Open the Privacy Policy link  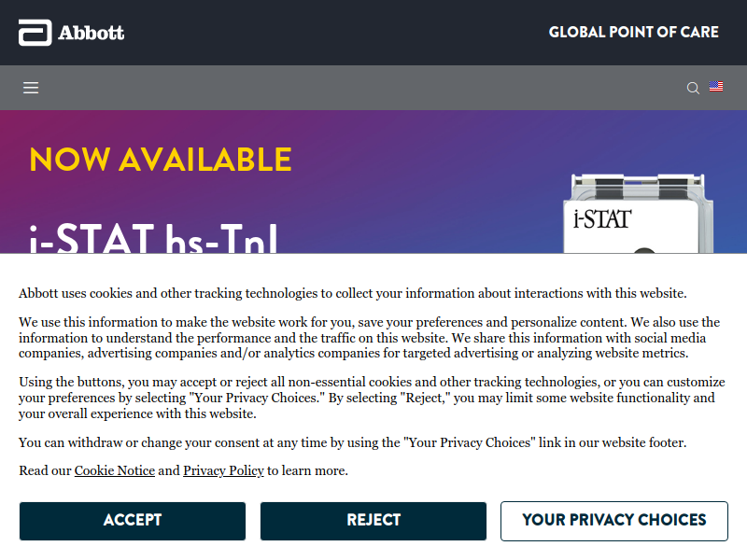pos(223,470)
